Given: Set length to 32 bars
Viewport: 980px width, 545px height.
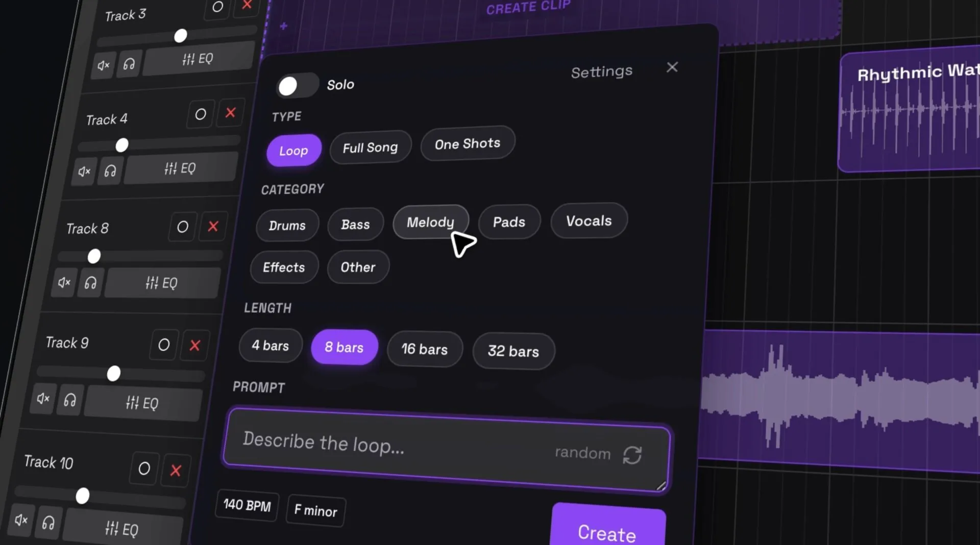Looking at the screenshot, I should (513, 351).
